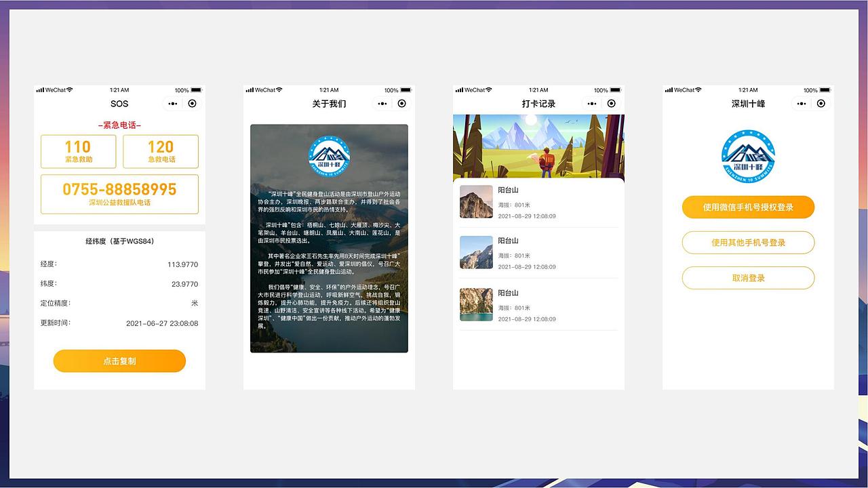868x488 pixels.
Task: Select the update time 2021-06-27 23:08:08
Action: pos(162,324)
